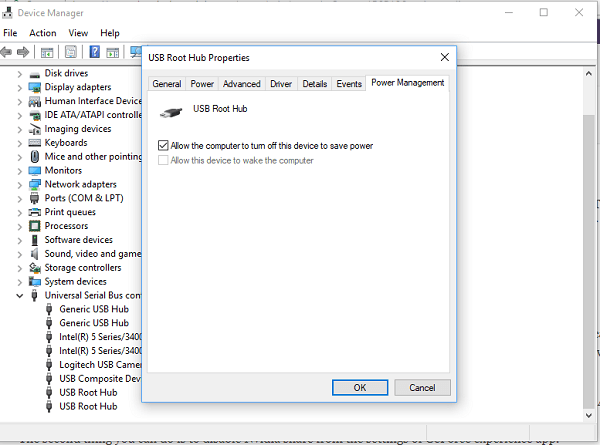This screenshot has width=600, height=445.
Task: Select the Keyboards category icon
Action: 34,143
